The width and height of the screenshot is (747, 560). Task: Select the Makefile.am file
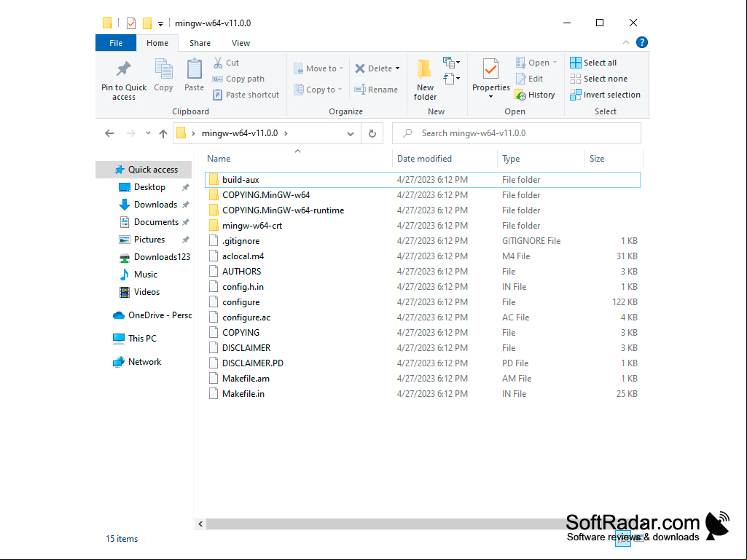422,378
